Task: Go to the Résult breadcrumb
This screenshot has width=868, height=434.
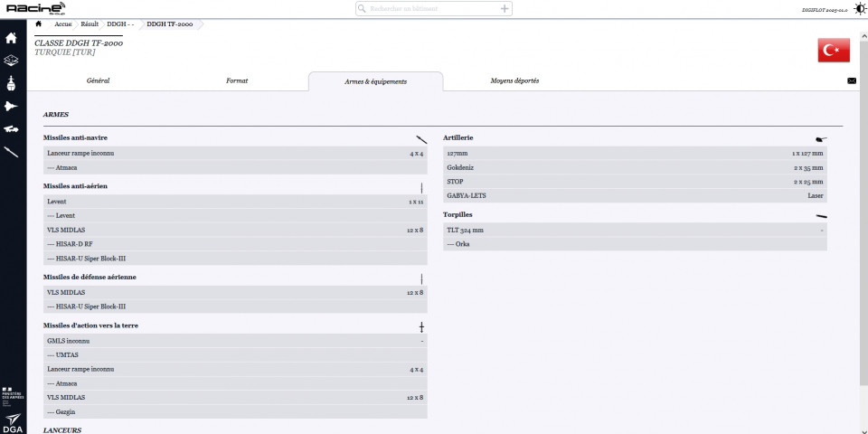Action: 89,24
